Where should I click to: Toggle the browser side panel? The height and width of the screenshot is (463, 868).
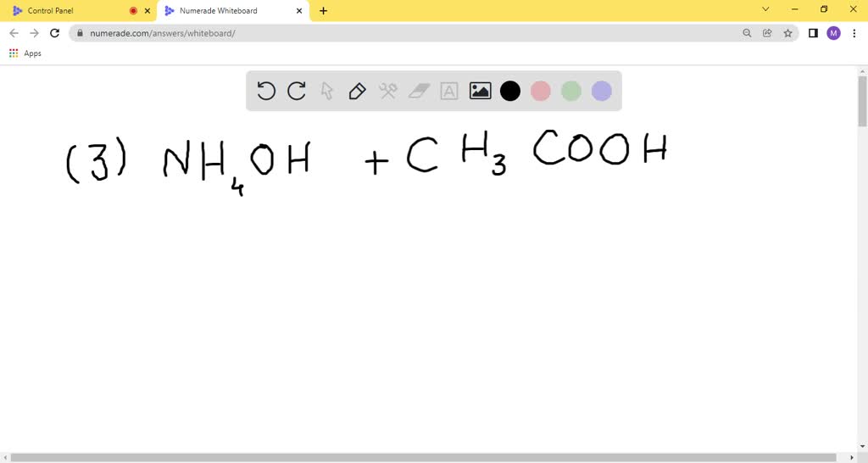(x=813, y=33)
